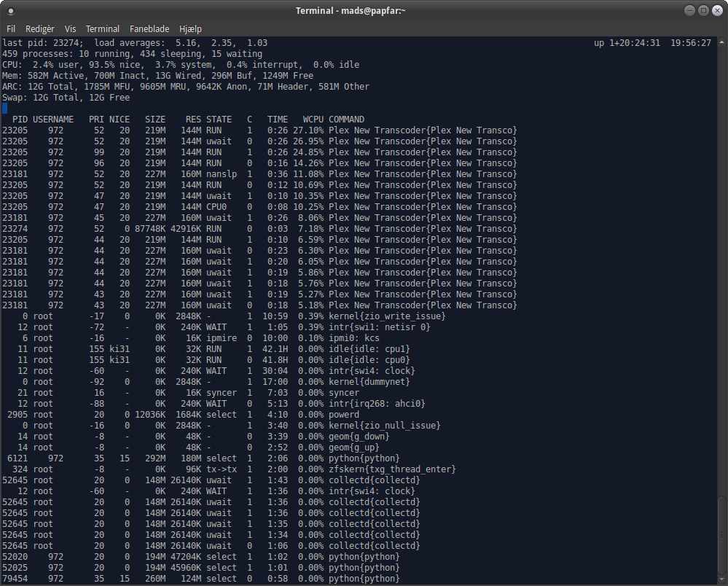Click the load averages '5.16, 2.35, 1.03'
Screen dimensions: 728x586
[222, 43]
